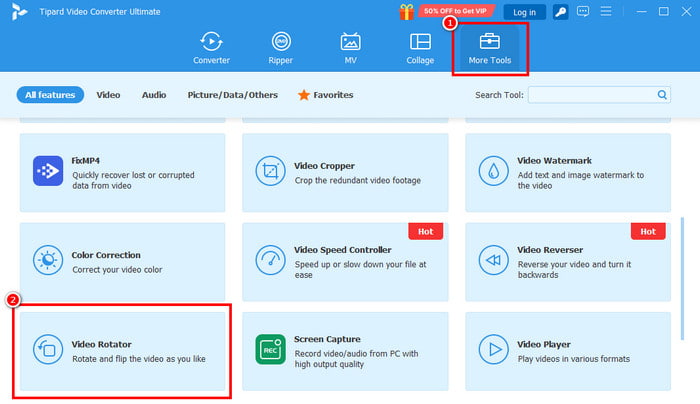Open the Converter tab icon
Image resolution: width=700 pixels, height=404 pixels.
coord(211,42)
